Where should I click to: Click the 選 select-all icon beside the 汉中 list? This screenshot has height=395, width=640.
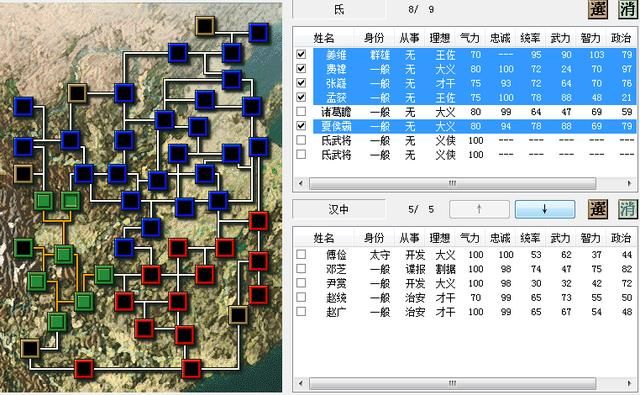click(598, 209)
